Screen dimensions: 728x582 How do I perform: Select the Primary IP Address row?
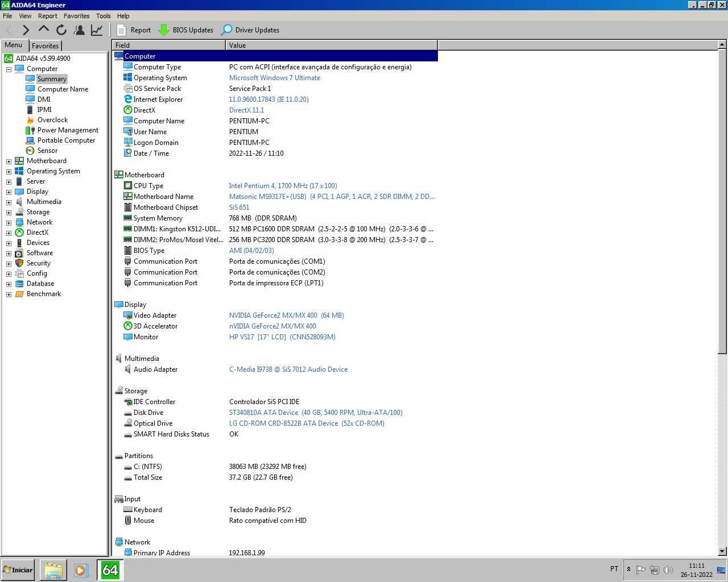(x=275, y=552)
